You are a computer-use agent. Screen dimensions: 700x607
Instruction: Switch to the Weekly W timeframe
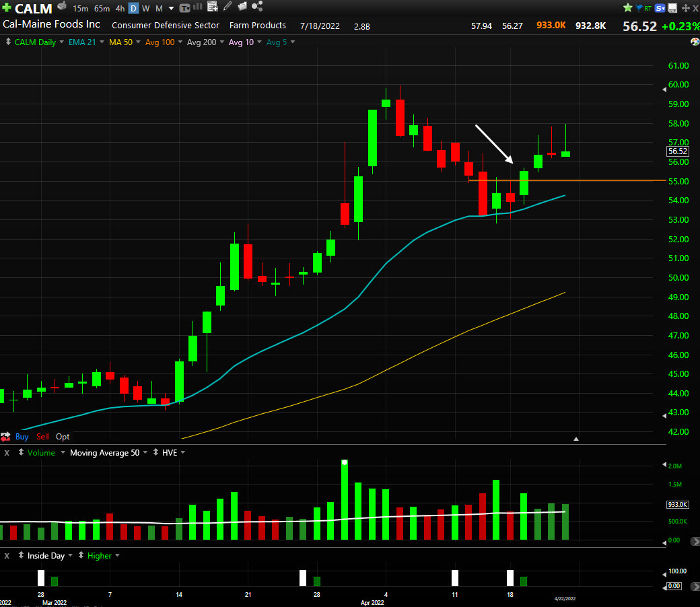(x=145, y=9)
